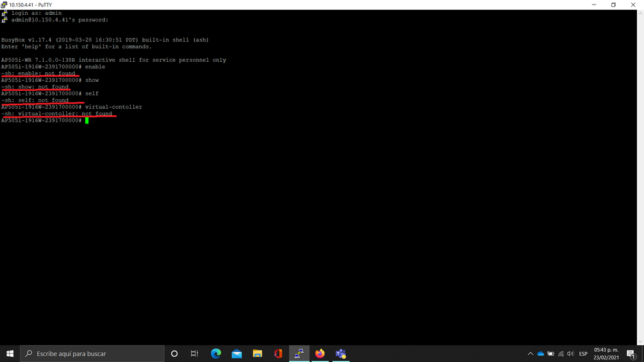Switch to Firefox in the taskbar
The image size is (644, 362).
tap(320, 354)
